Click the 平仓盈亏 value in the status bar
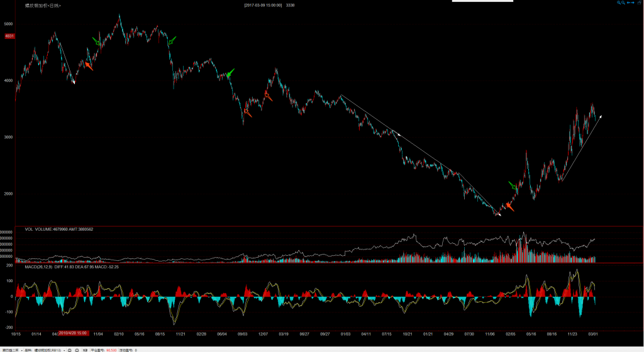Image resolution: width=644 pixels, height=352 pixels. tap(111, 349)
